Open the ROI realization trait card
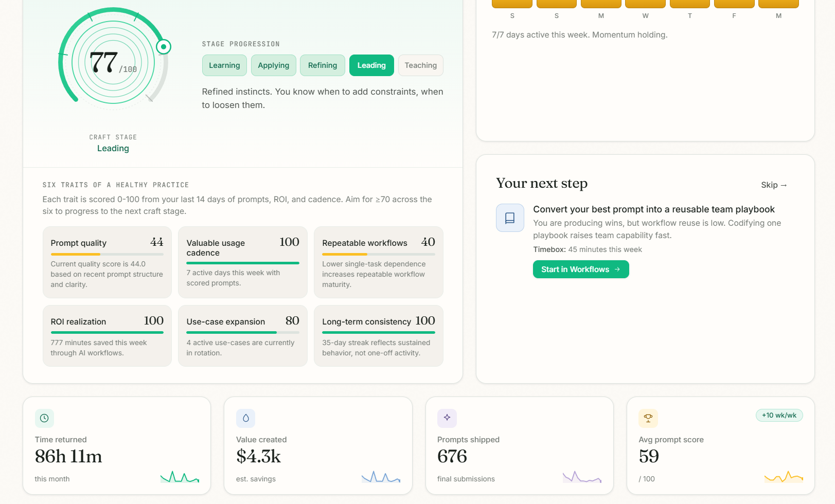 pyautogui.click(x=107, y=336)
